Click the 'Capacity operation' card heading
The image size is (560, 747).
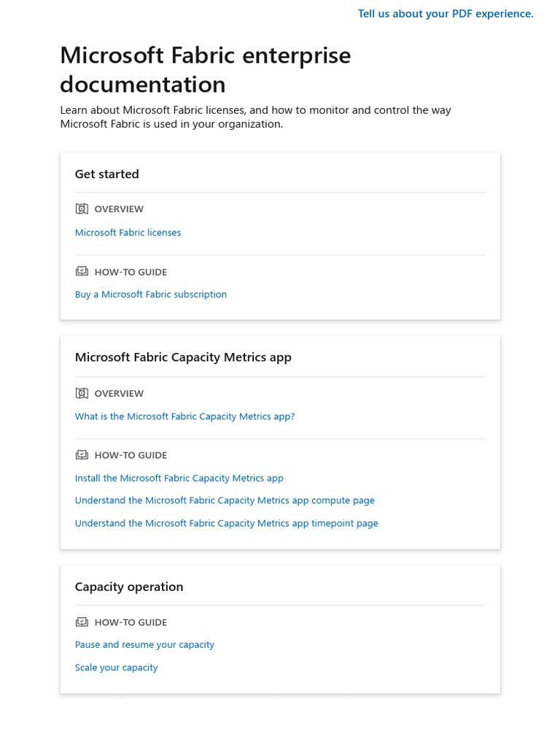pos(129,587)
